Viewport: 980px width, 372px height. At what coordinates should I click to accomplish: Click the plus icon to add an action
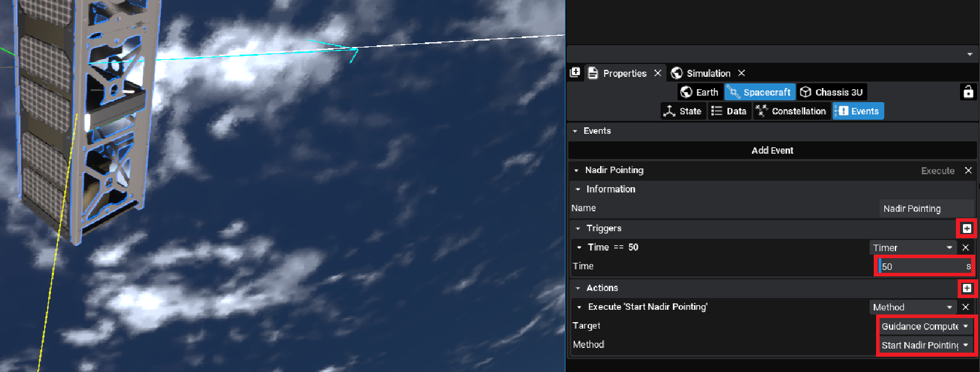click(966, 288)
